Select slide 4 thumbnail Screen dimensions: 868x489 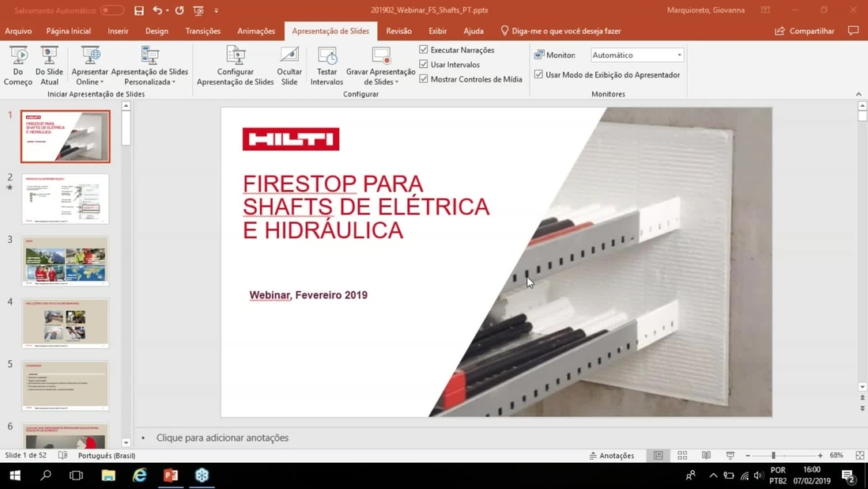coord(66,324)
